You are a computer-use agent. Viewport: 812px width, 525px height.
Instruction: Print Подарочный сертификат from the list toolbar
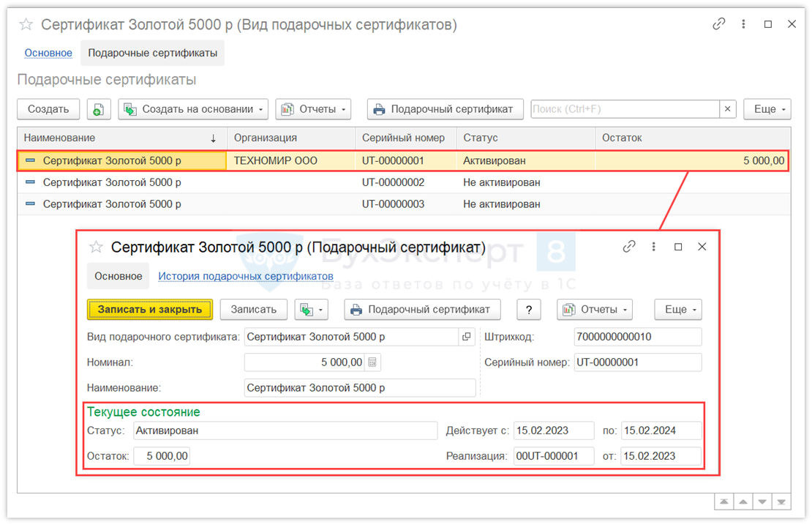[x=445, y=109]
